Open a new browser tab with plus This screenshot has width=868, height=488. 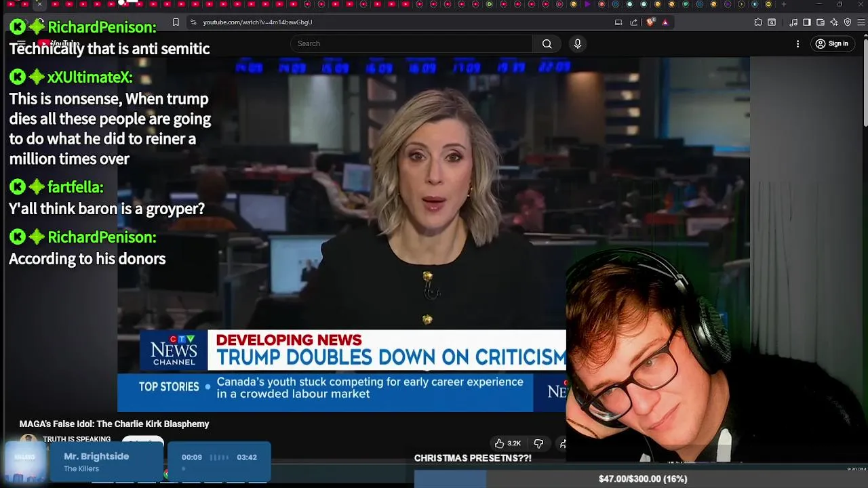784,4
